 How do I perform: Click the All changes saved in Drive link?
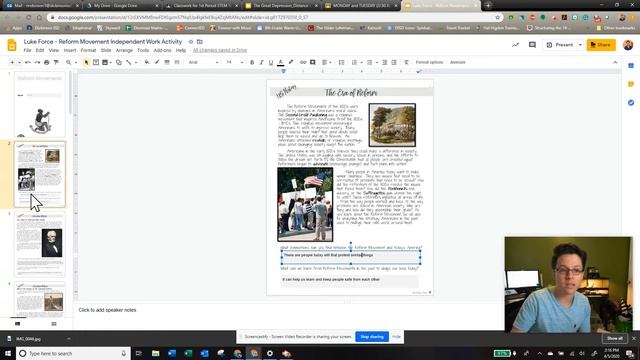[x=220, y=50]
